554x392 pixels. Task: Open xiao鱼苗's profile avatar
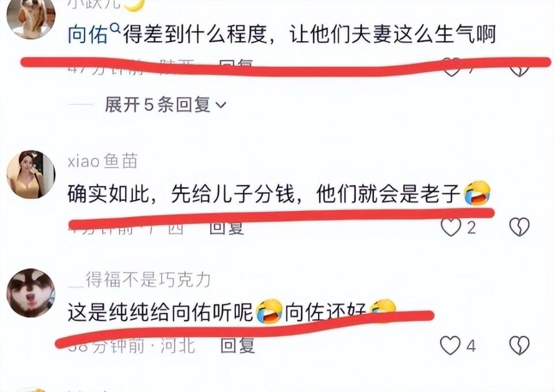[x=31, y=174]
